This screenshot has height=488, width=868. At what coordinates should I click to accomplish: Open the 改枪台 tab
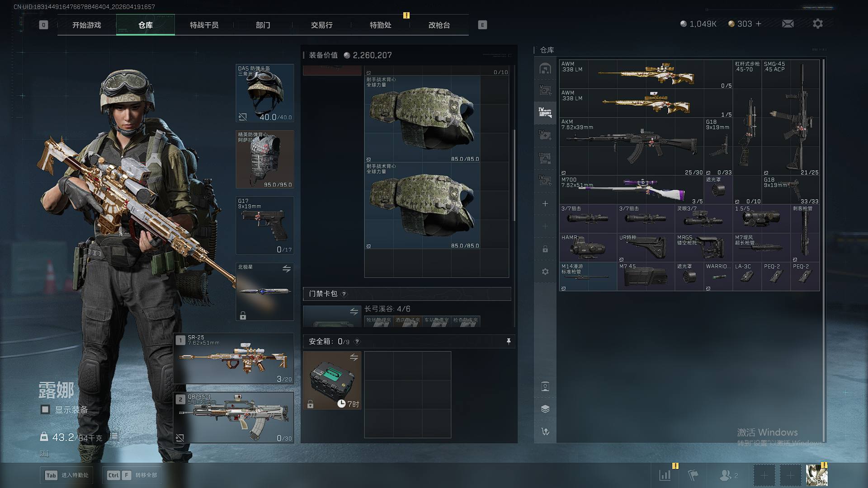[x=439, y=25]
